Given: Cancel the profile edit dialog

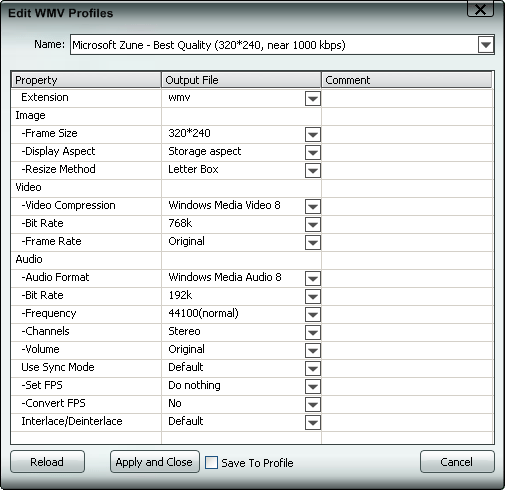Looking at the screenshot, I should point(457,462).
